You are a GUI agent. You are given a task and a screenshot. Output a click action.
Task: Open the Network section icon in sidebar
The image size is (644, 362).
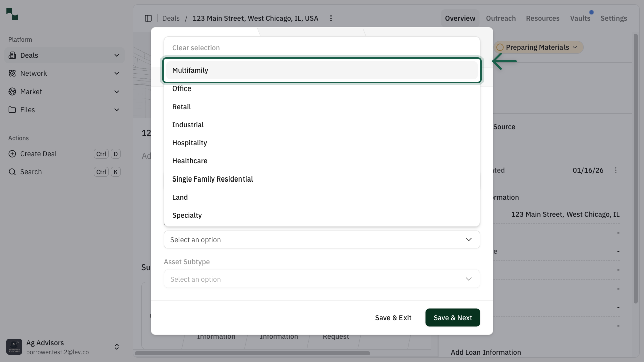[x=12, y=73]
